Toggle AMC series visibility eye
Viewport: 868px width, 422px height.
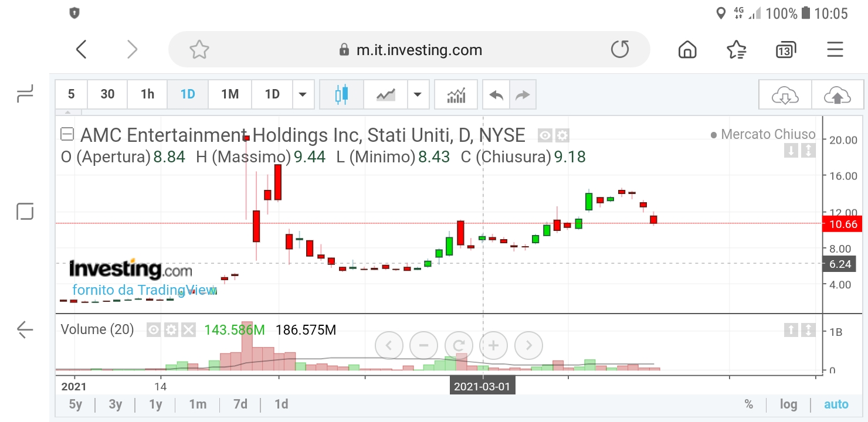(x=545, y=136)
